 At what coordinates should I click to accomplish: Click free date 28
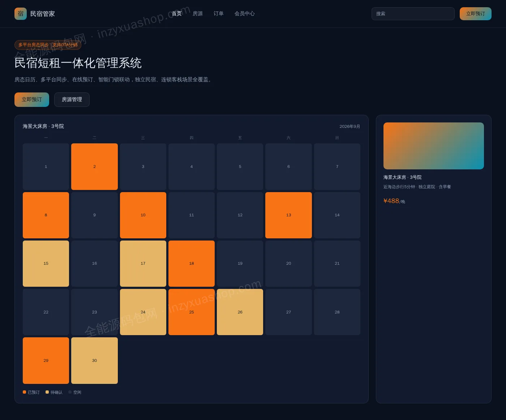coord(337,312)
